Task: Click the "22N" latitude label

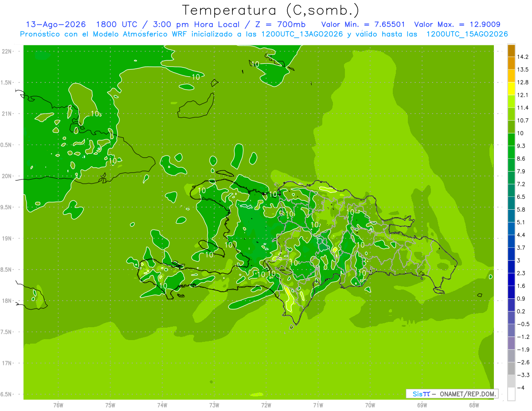Action: (x=7, y=51)
